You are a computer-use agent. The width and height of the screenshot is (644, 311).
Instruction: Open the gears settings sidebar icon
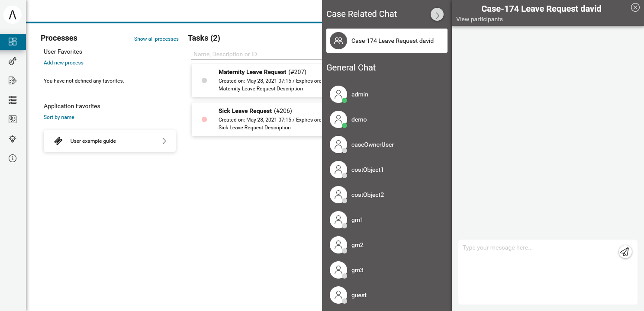point(13,61)
